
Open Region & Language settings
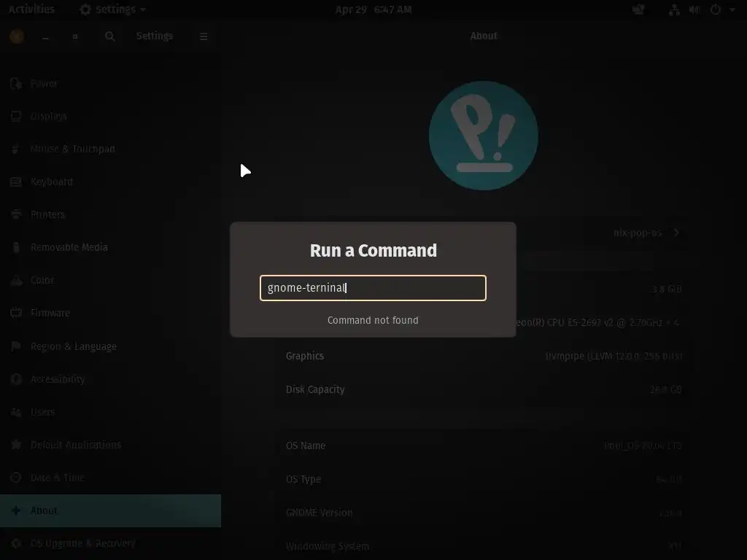coord(111,346)
